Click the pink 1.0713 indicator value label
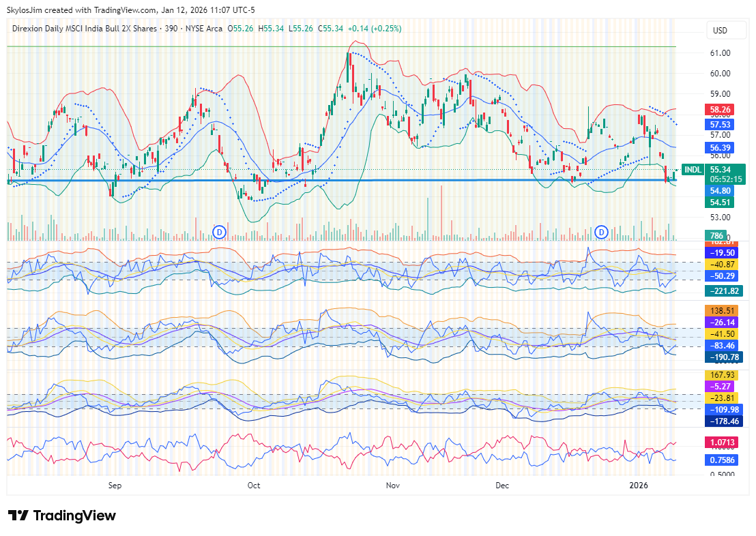The width and height of the screenshot is (756, 536). coord(723,443)
